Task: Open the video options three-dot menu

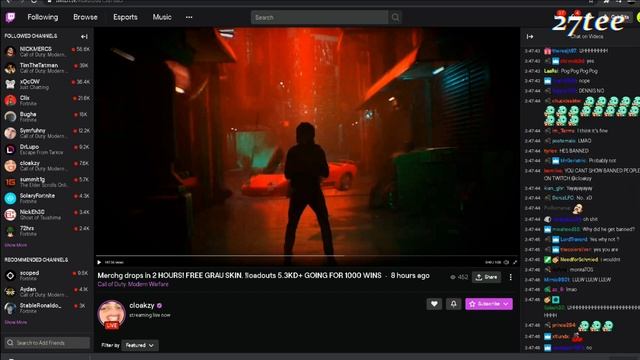Action: (x=511, y=277)
